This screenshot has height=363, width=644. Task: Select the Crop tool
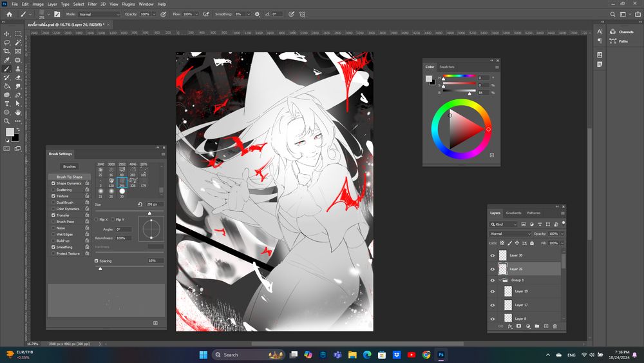[x=6, y=52]
